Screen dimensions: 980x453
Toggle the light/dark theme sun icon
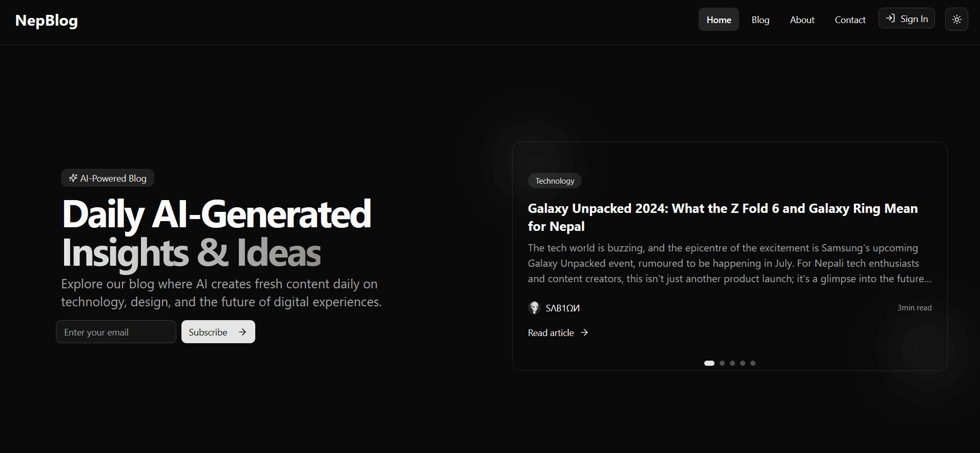point(956,19)
